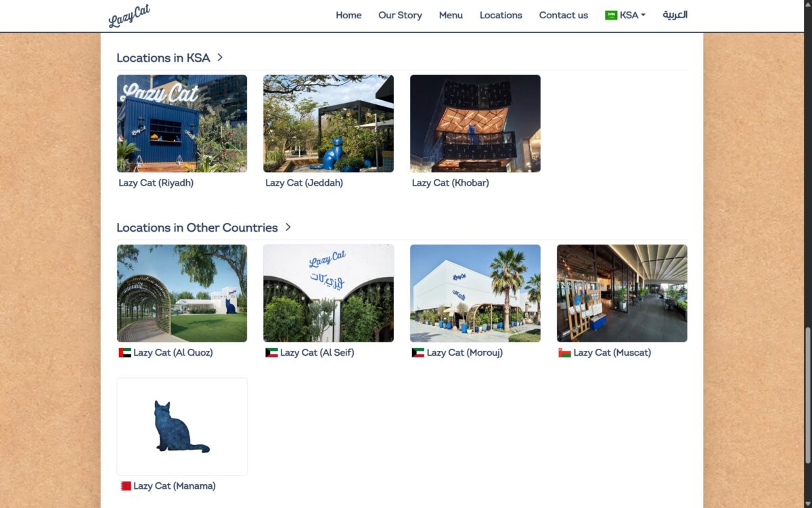Open the Locations in Other Countries heading
The image size is (812, 508).
tap(197, 228)
